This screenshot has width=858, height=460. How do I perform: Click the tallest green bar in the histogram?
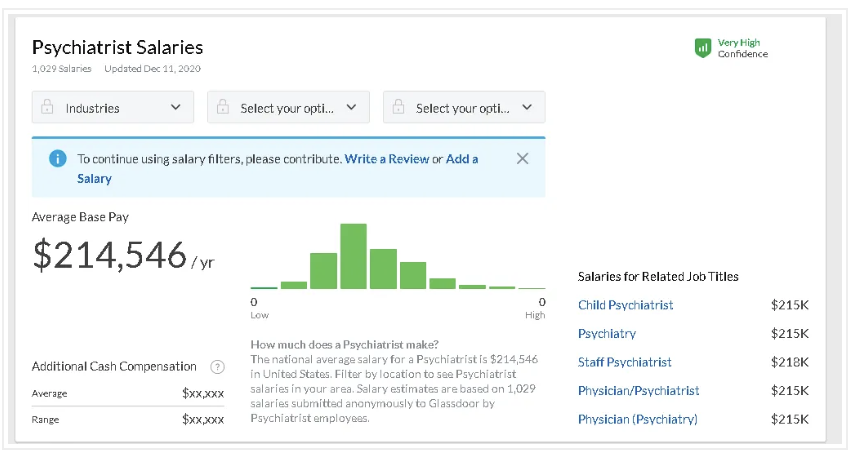tap(353, 256)
